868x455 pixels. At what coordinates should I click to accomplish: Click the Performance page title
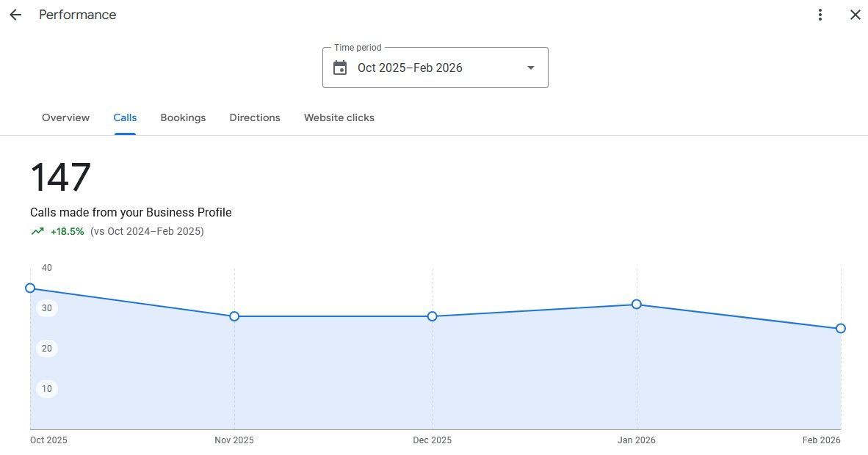(77, 15)
